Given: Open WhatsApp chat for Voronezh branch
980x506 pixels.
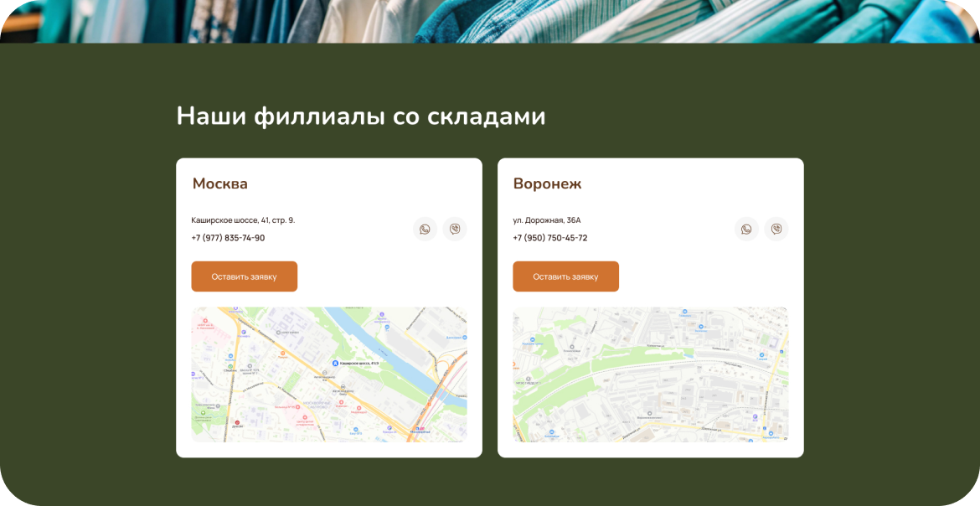Looking at the screenshot, I should [746, 230].
